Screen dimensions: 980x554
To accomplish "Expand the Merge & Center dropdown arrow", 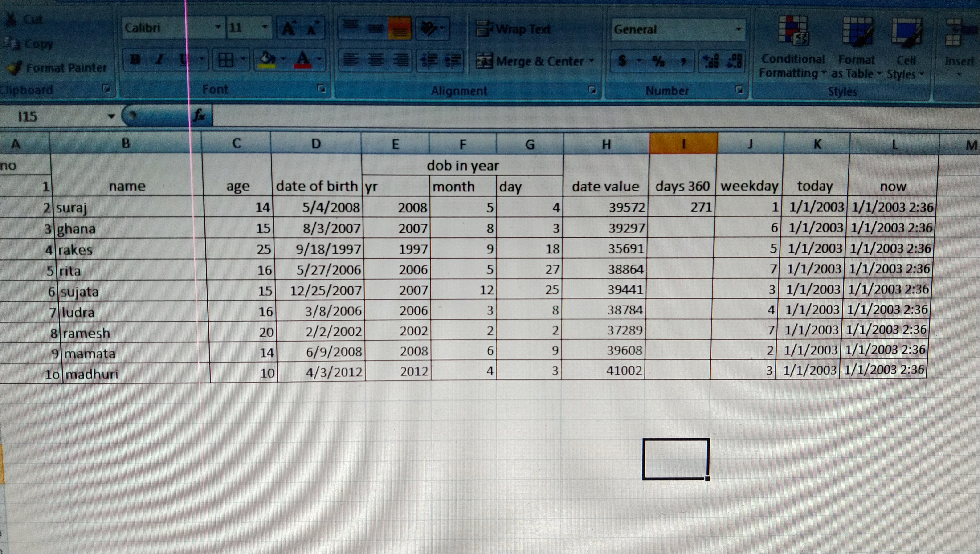I will 591,61.
